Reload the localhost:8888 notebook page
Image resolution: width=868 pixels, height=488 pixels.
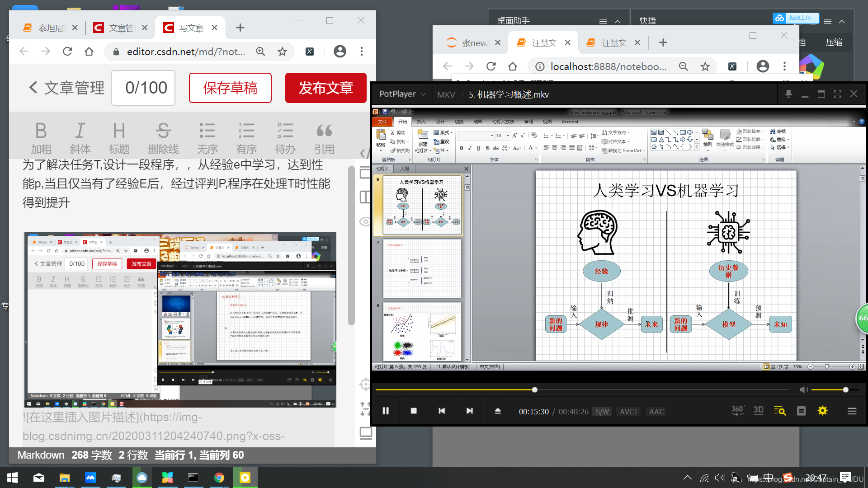click(491, 66)
